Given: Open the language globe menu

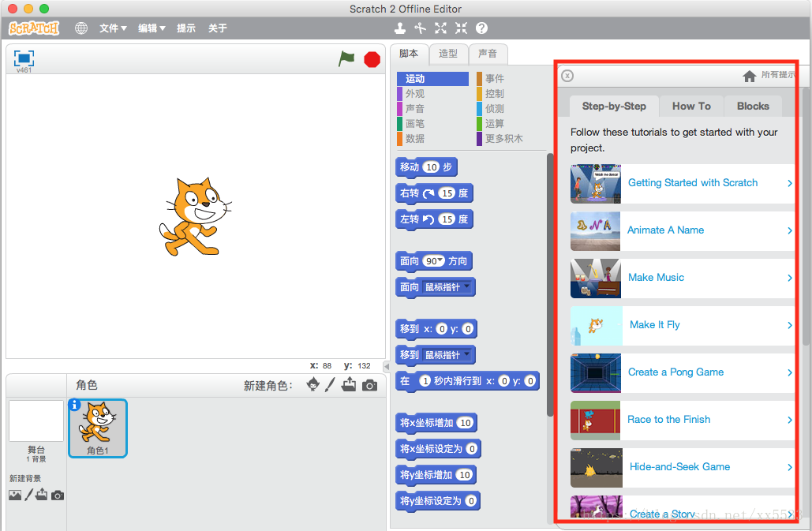Looking at the screenshot, I should tap(80, 28).
